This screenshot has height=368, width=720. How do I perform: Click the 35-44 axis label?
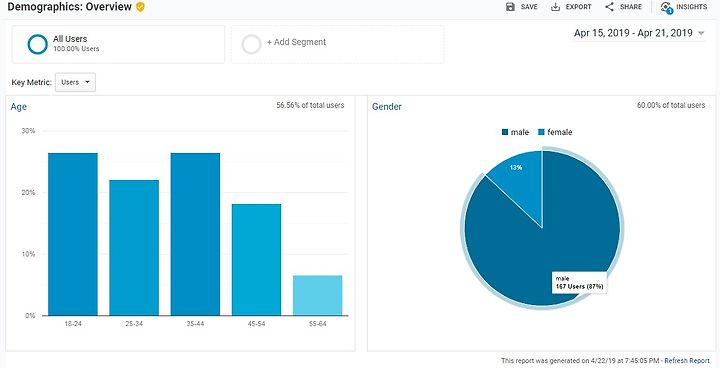click(x=195, y=324)
